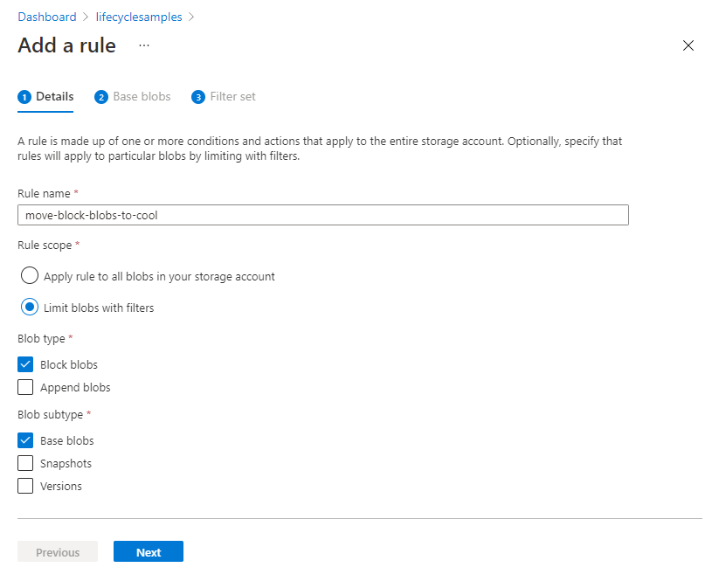The image size is (719, 588).
Task: Select apply rule to all blobs option
Action: pos(29,275)
